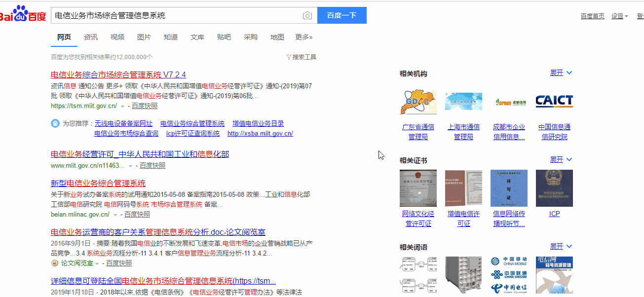
Task: Open 上海市通信管理局 link
Action: pos(463,132)
